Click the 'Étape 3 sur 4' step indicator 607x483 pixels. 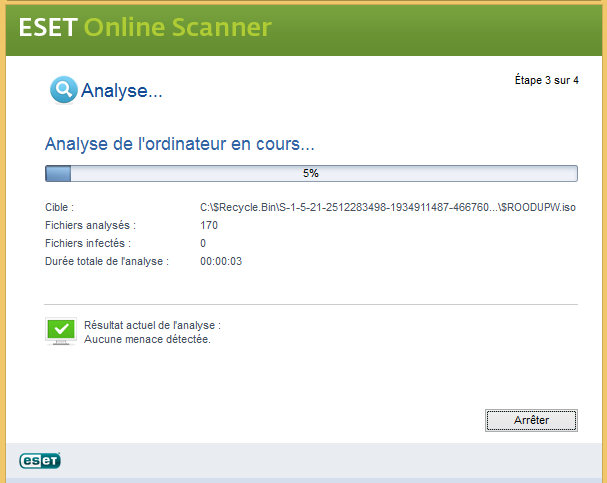click(x=547, y=80)
